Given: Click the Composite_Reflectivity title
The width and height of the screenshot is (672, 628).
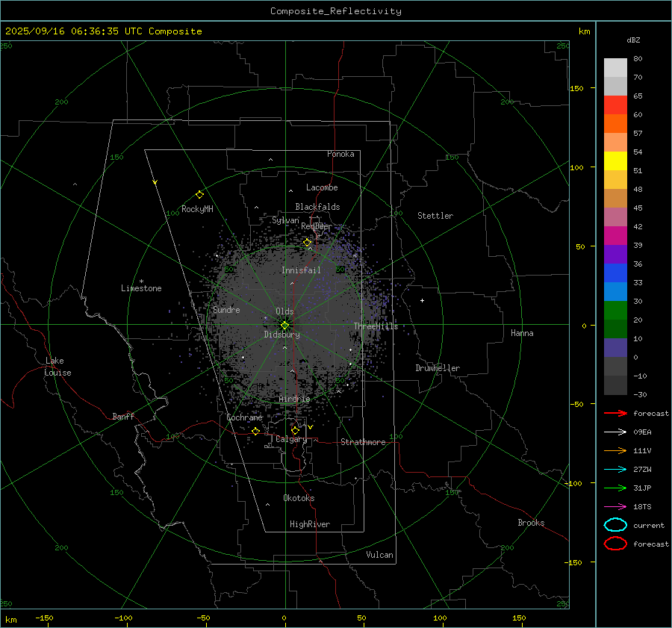Looking at the screenshot, I should tap(335, 11).
